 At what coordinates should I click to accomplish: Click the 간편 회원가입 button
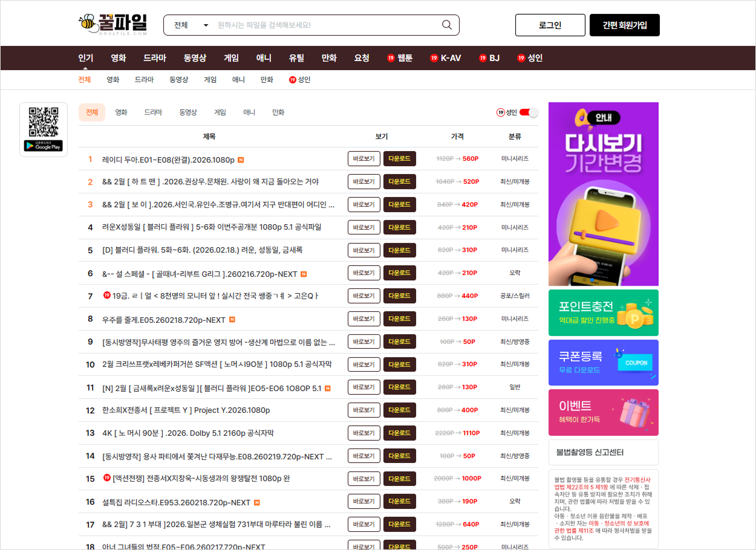[x=624, y=25]
